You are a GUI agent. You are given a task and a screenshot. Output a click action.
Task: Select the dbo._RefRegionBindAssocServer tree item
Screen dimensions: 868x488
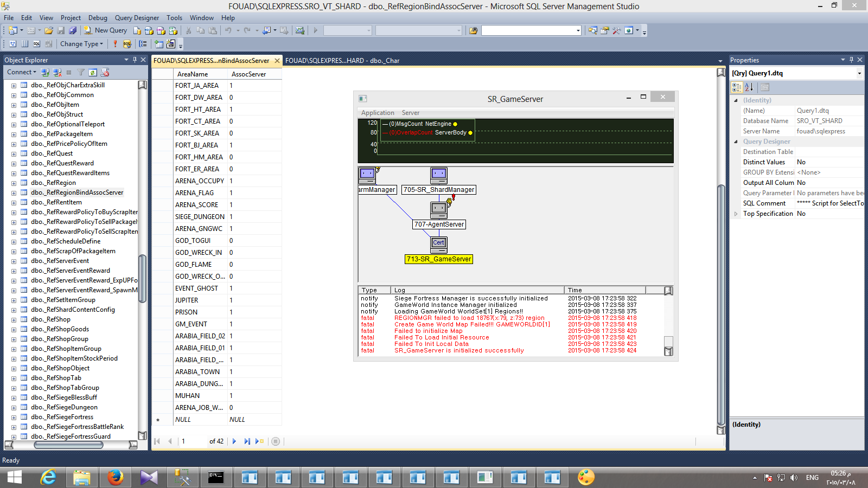[x=77, y=192]
